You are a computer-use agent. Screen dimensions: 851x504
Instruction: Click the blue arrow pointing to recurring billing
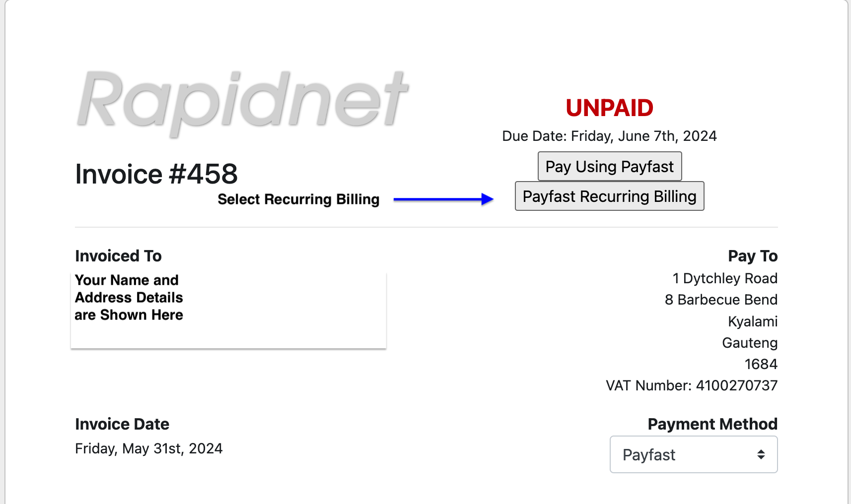click(x=442, y=198)
